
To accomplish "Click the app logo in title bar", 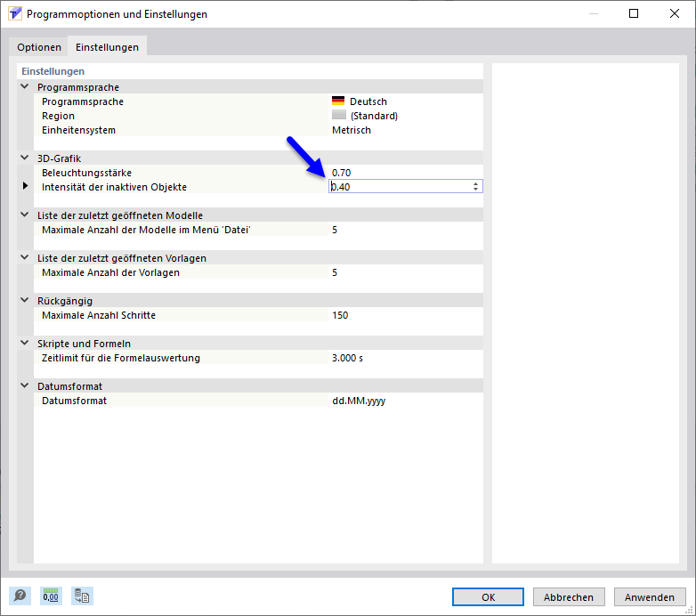I will [14, 13].
